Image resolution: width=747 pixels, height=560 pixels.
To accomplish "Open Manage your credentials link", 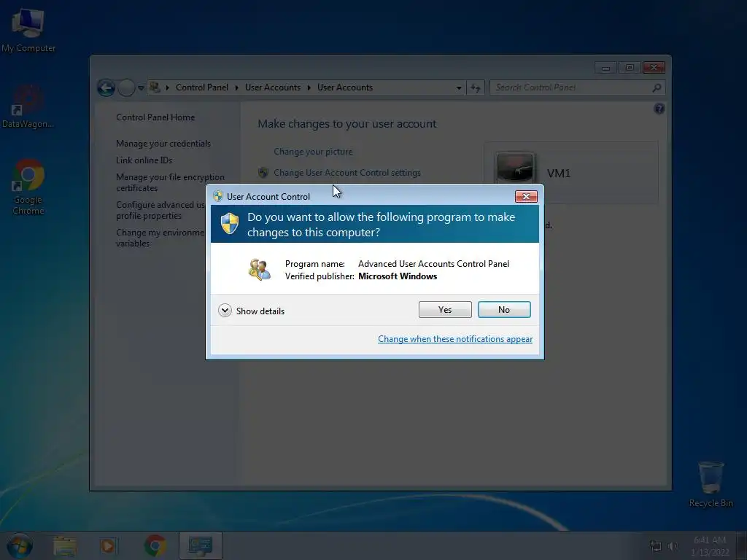I will (x=163, y=144).
